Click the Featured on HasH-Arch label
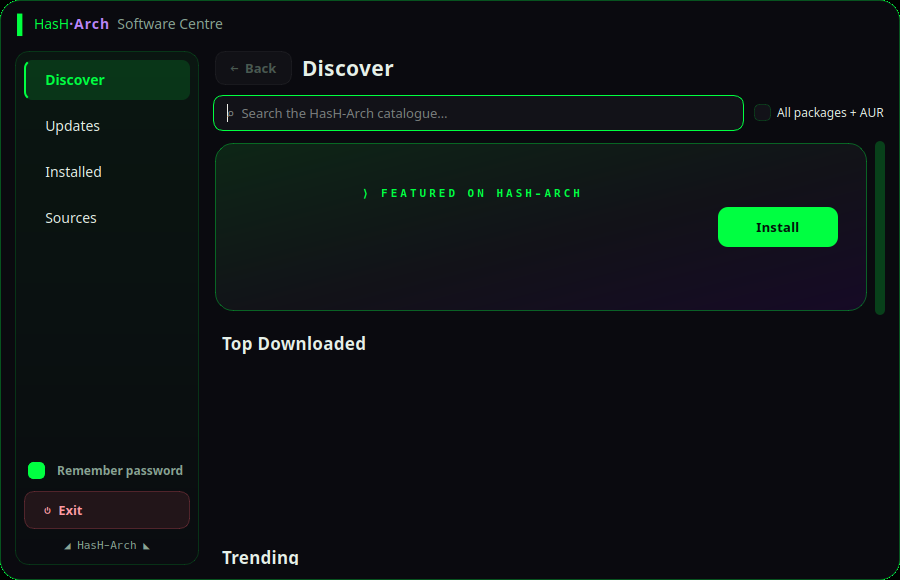 472,194
